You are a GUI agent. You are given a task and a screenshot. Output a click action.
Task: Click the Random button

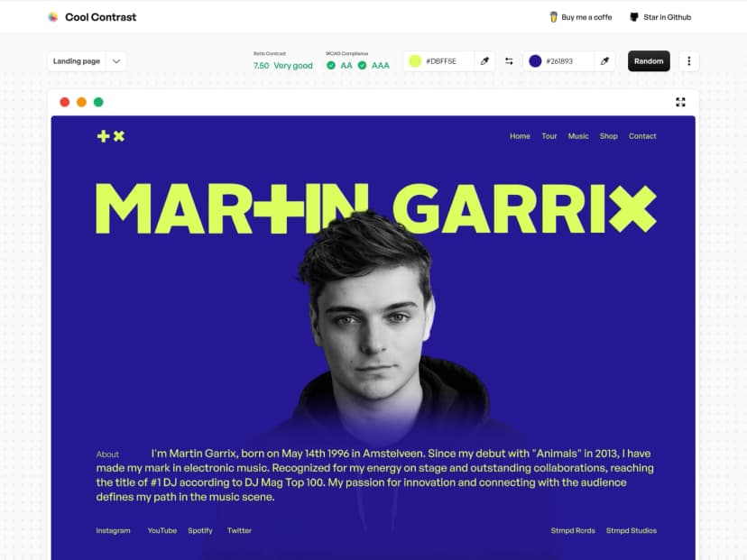[x=649, y=61]
